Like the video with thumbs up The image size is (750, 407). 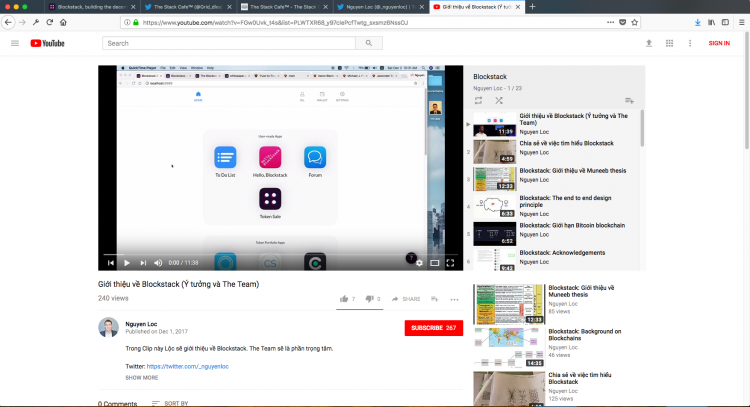[x=344, y=299]
